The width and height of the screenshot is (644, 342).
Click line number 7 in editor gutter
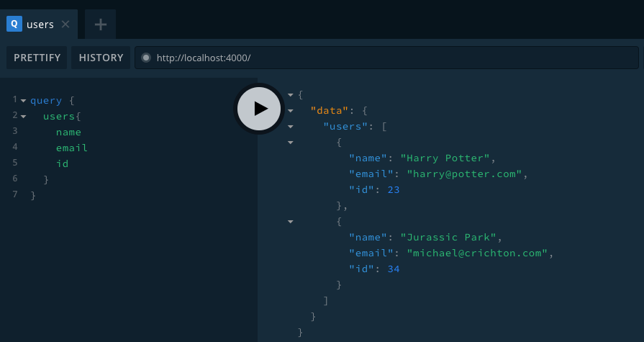pos(14,194)
